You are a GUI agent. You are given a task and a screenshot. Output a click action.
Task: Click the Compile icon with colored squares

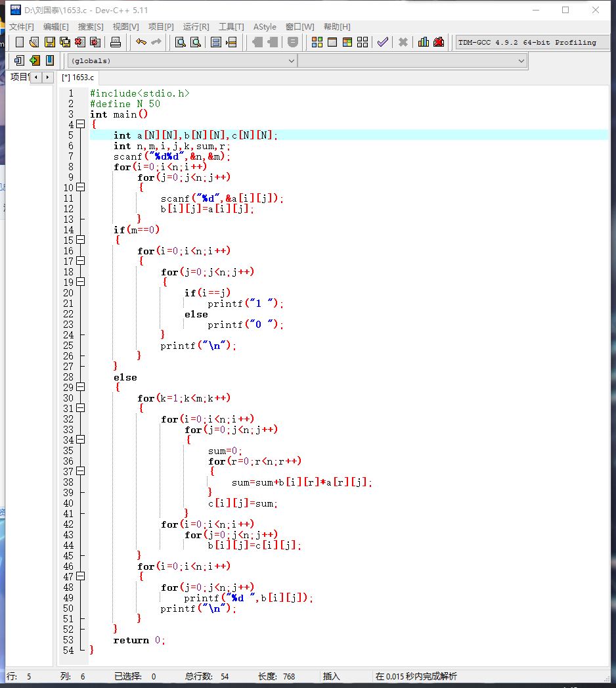point(317,42)
